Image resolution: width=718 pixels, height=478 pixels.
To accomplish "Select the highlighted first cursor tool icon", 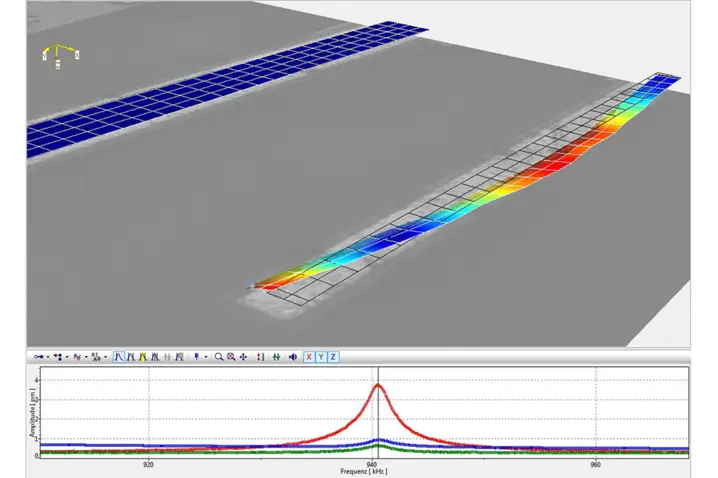I will [x=119, y=357].
